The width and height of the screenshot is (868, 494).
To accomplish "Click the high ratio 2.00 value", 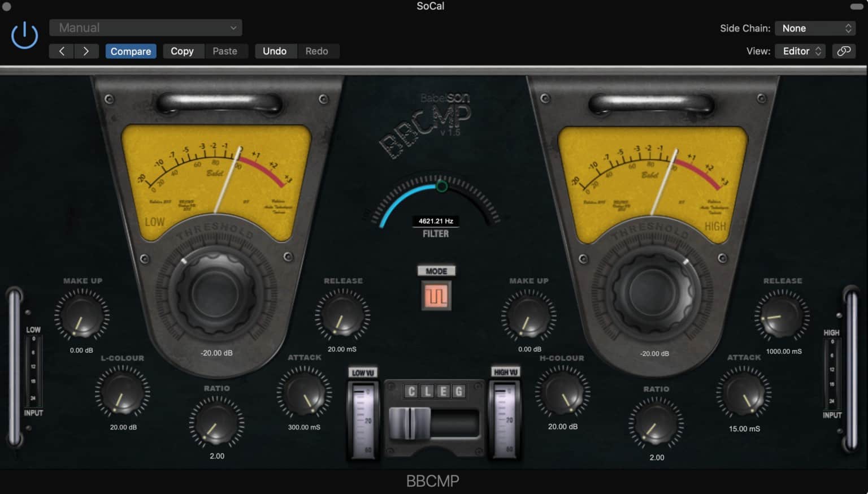I will [657, 457].
